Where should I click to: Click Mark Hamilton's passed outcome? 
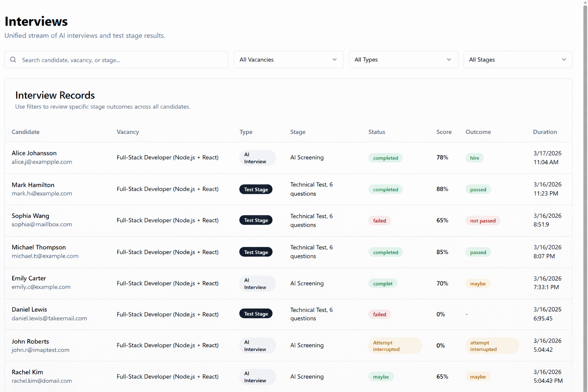point(478,189)
